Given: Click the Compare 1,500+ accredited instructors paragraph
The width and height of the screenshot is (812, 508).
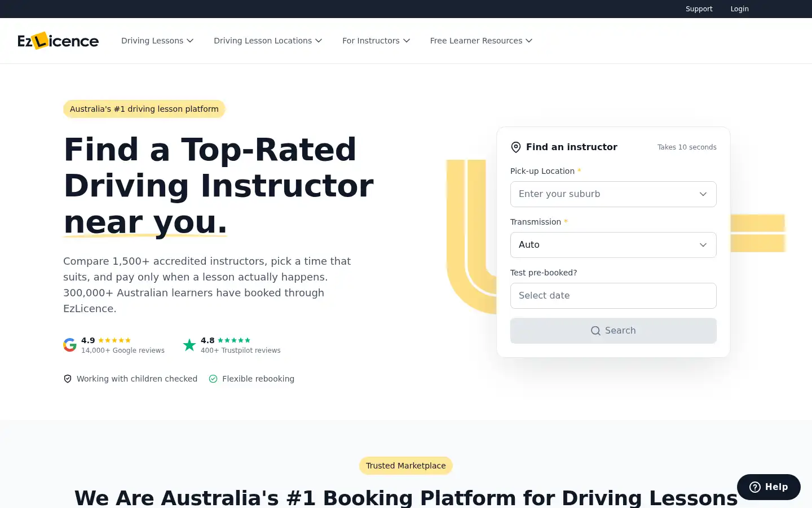Looking at the screenshot, I should click(207, 285).
